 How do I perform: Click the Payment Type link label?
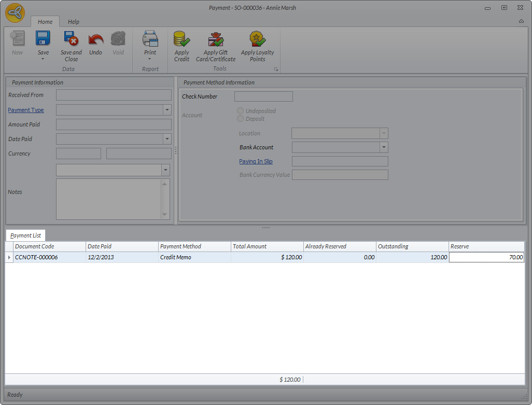click(x=26, y=110)
